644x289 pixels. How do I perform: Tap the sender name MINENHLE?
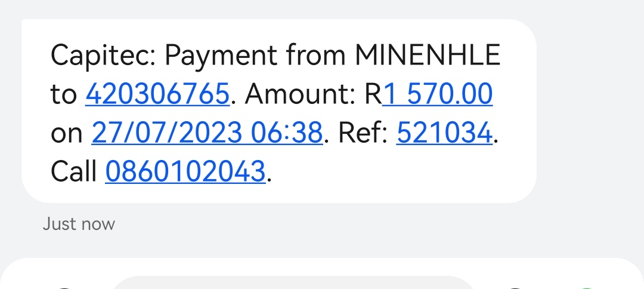tap(428, 55)
